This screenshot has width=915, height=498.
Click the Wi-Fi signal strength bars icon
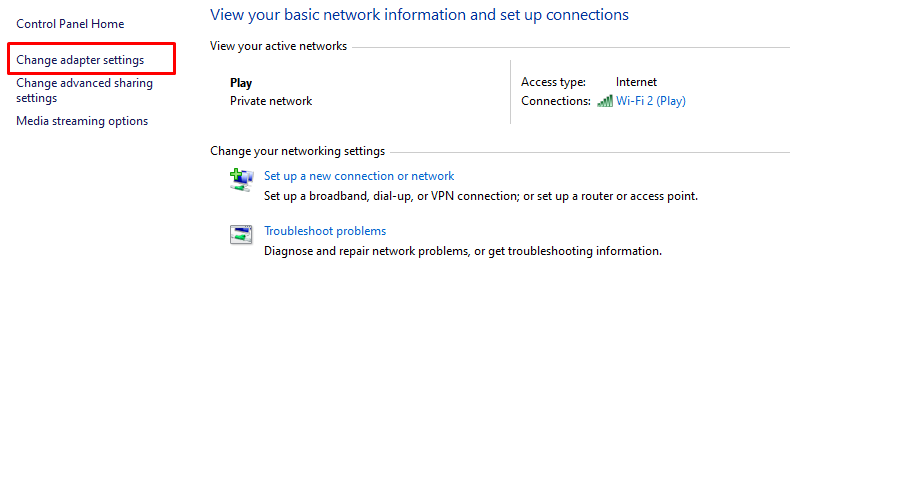coord(605,101)
